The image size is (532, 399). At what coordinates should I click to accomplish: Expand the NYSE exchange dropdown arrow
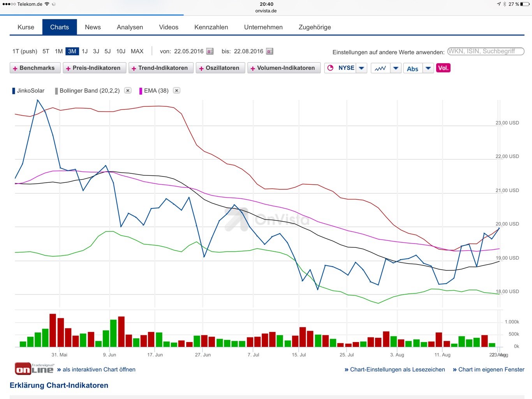(361, 68)
